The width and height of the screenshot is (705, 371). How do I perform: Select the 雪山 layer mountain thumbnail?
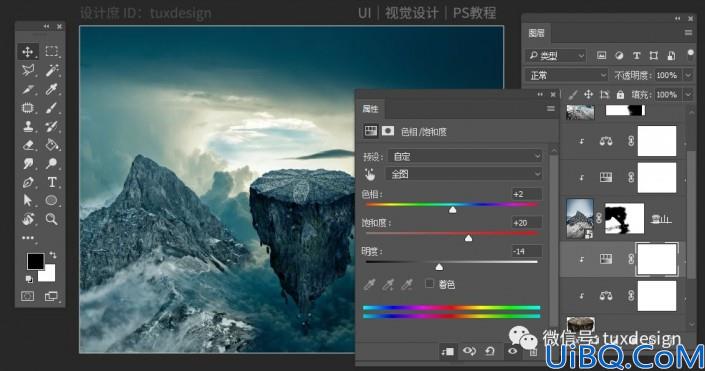(580, 219)
